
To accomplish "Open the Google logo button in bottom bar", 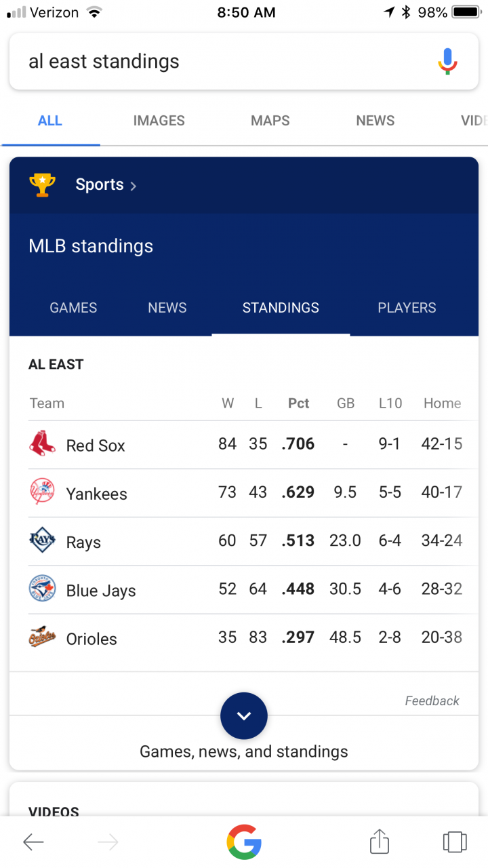I will (x=244, y=842).
